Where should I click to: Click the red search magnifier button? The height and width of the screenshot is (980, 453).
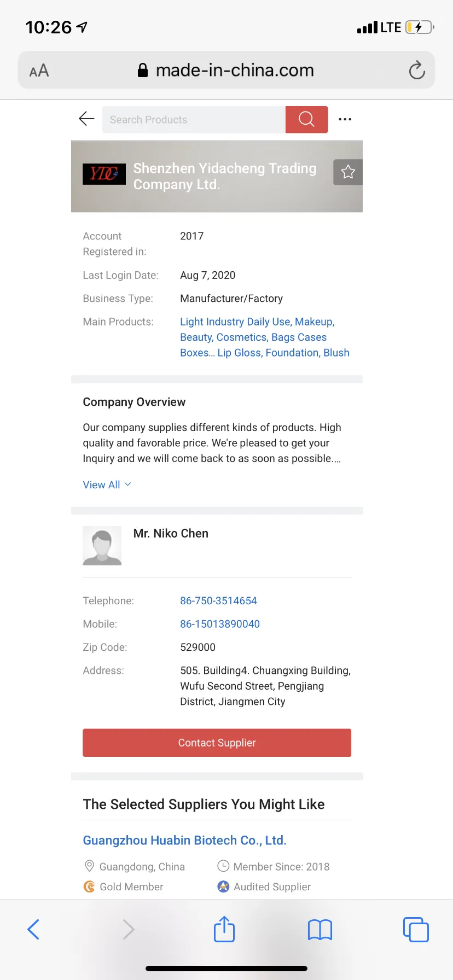(307, 119)
